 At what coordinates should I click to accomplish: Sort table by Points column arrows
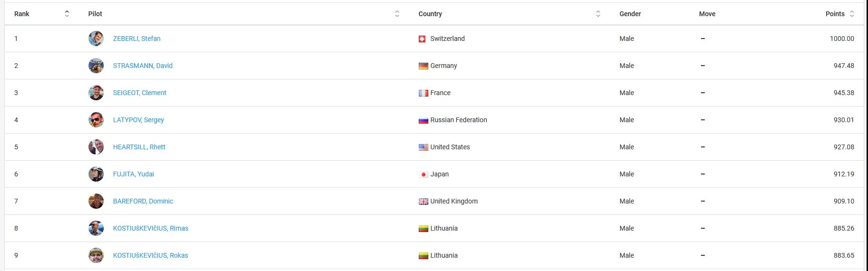tap(852, 14)
